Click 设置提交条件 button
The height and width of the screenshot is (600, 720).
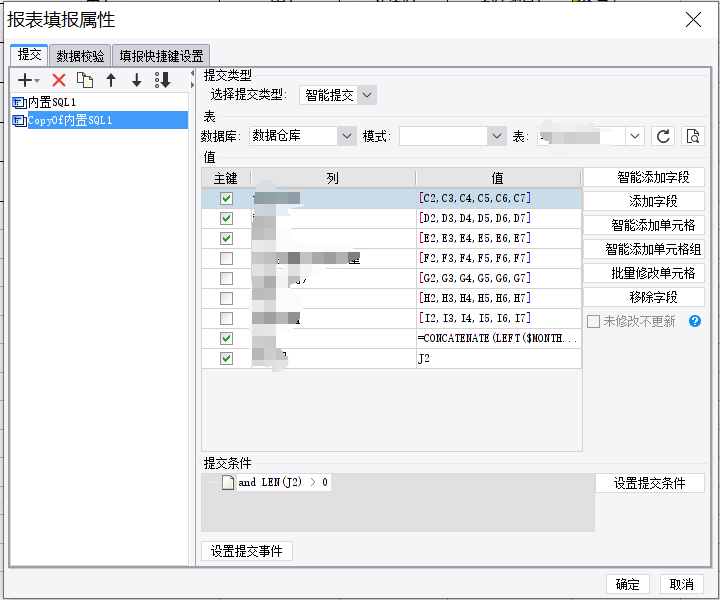click(650, 483)
